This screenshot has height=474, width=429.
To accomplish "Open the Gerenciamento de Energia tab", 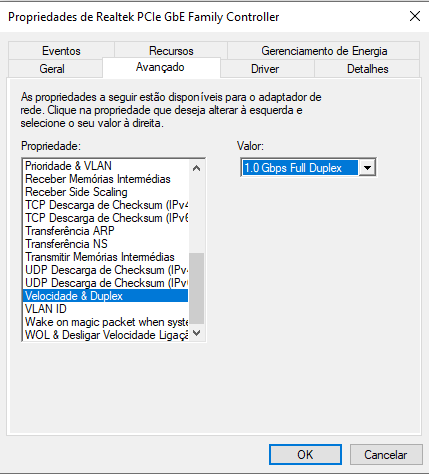I will (x=324, y=51).
